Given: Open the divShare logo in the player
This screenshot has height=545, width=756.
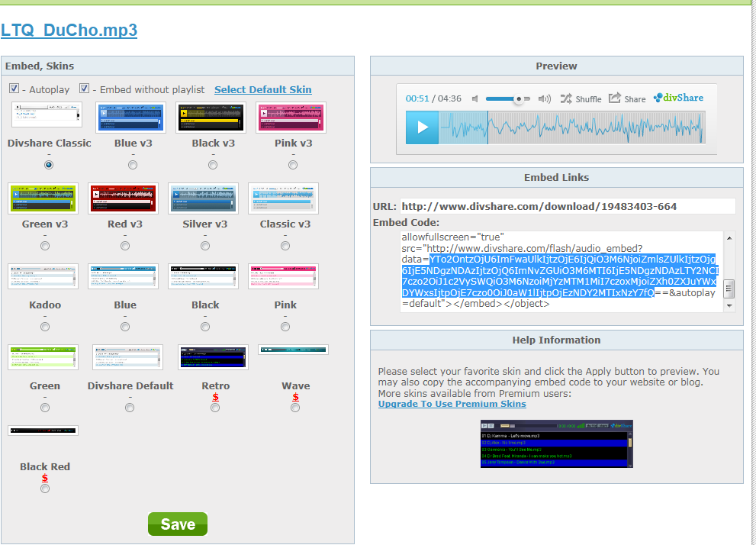Looking at the screenshot, I should pos(678,98).
